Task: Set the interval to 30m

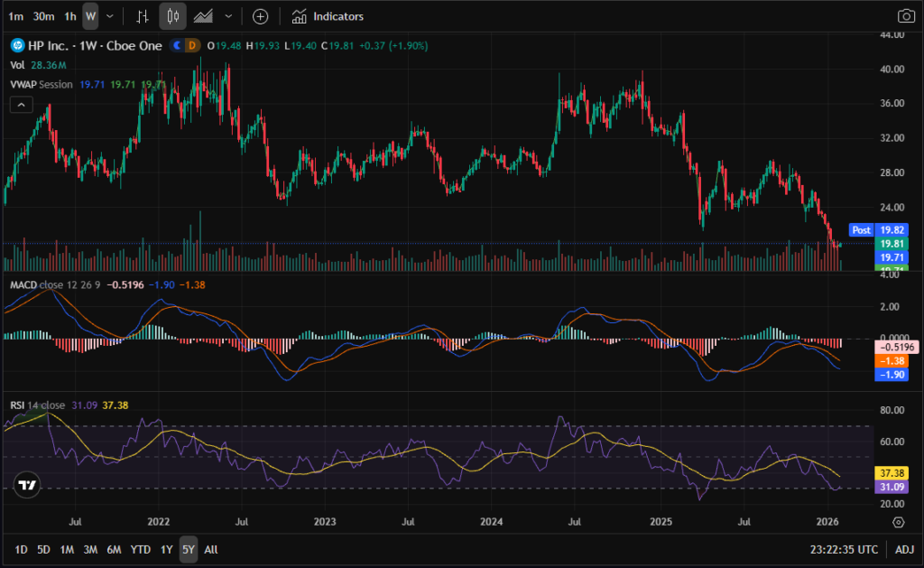Action: tap(42, 16)
